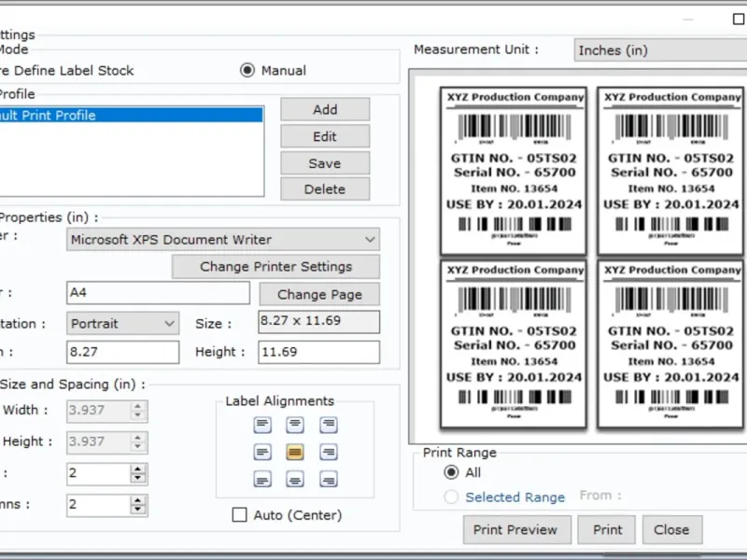Viewport: 747px width, 560px height.
Task: Click the Change Printer Settings button
Action: click(x=275, y=267)
